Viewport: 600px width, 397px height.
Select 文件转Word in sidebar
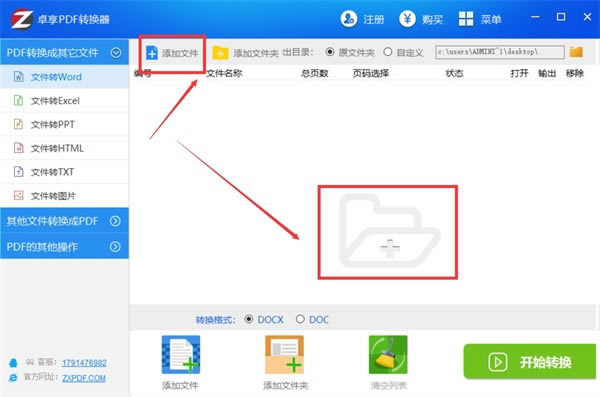point(64,77)
